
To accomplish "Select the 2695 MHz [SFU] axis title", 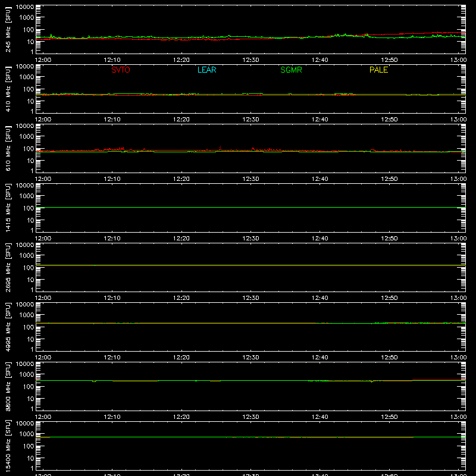I will point(8,267).
